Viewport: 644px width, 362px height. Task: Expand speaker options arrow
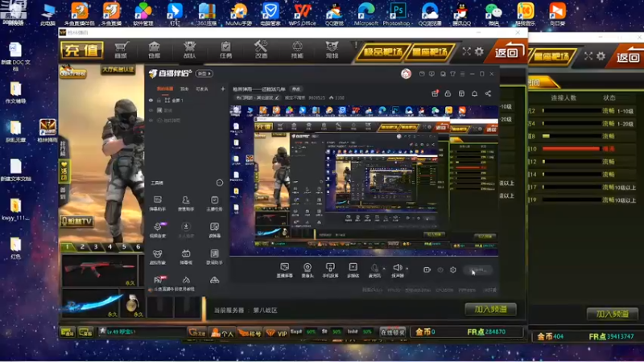(x=407, y=269)
